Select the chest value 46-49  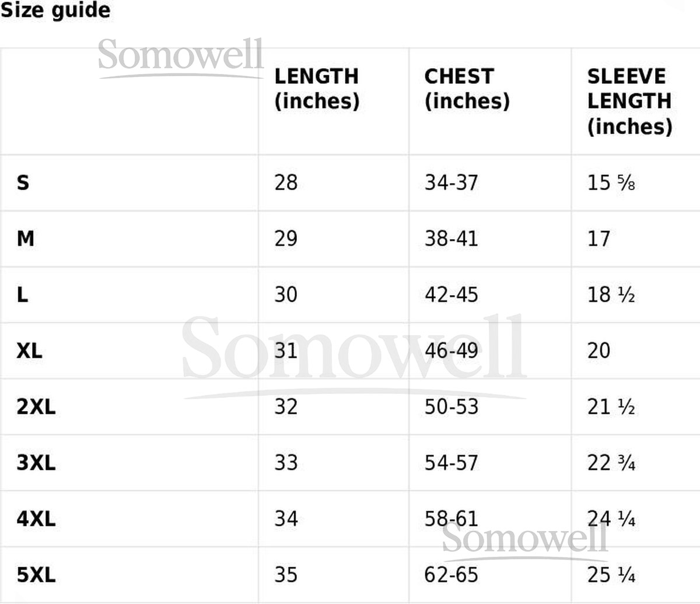click(x=451, y=351)
